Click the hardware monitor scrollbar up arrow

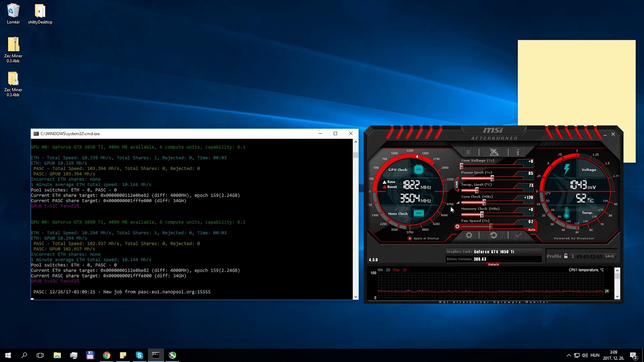pyautogui.click(x=617, y=270)
